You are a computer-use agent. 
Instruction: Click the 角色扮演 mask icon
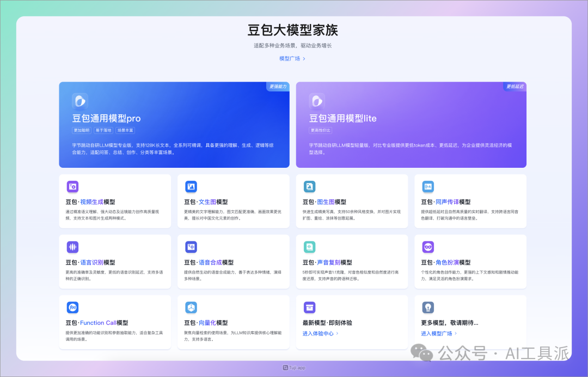(x=428, y=247)
